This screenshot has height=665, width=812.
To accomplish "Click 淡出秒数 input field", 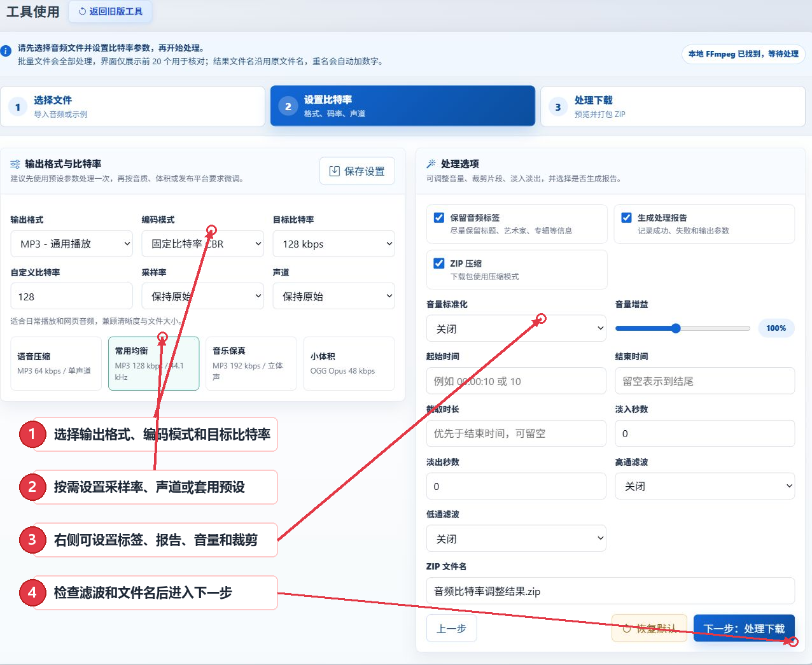I will point(516,486).
